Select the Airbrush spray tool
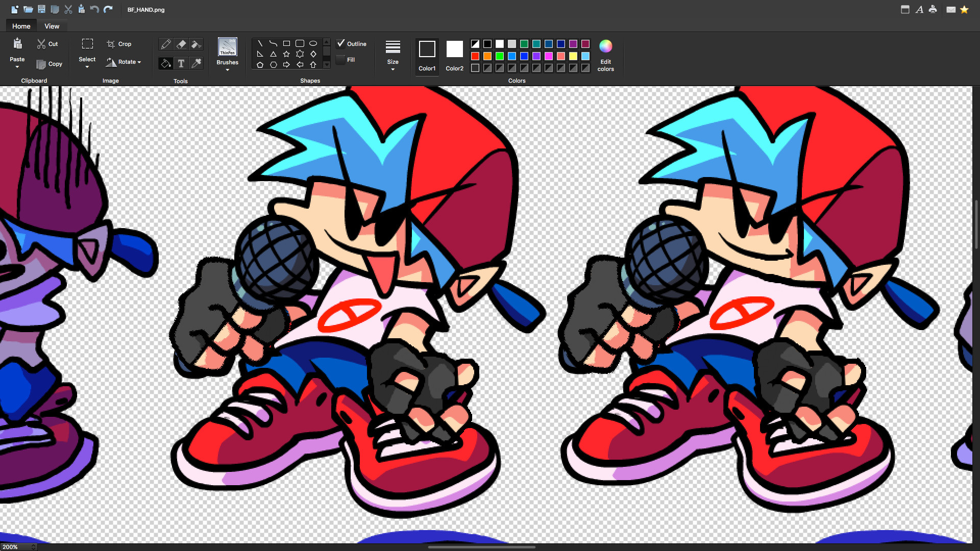 tap(196, 45)
